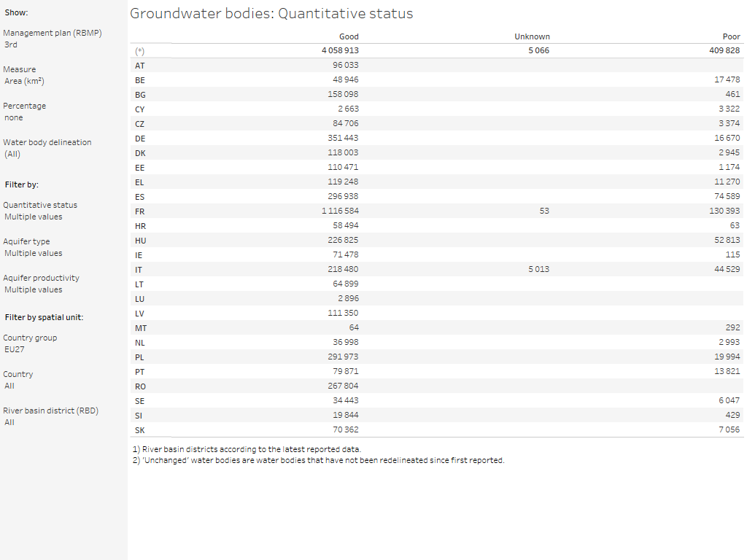Select the LV country row label
Image resolution: width=747 pixels, height=560 pixels.
(139, 314)
